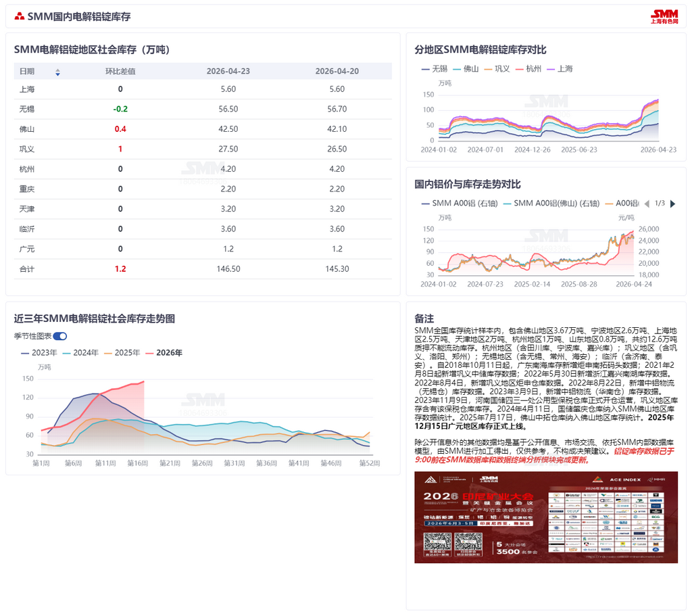Click the 146.50 total value
692x616 pixels.
click(x=228, y=269)
